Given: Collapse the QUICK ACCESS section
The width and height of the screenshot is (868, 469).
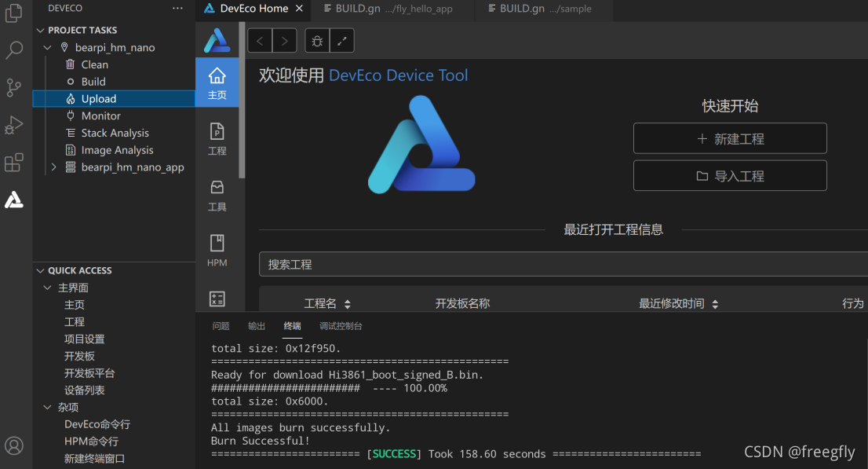Looking at the screenshot, I should (x=40, y=270).
